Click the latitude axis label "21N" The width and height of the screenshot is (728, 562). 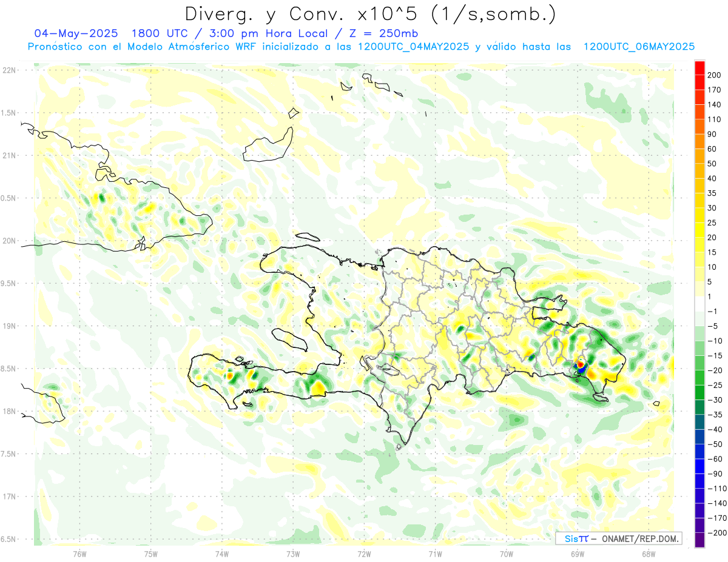(9, 156)
